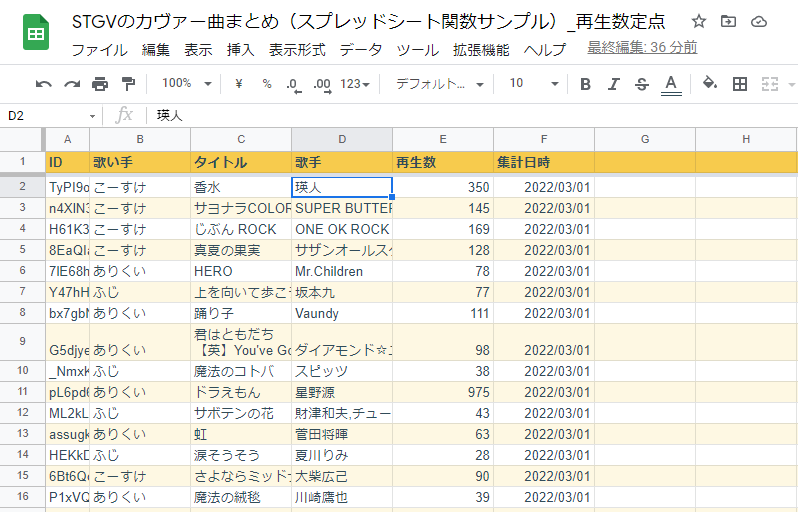The height and width of the screenshot is (512, 798).
Task: Open the borders grid tool
Action: click(x=740, y=84)
